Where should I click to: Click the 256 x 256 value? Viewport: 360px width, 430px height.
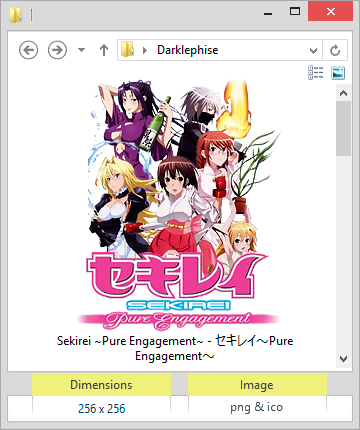(101, 409)
